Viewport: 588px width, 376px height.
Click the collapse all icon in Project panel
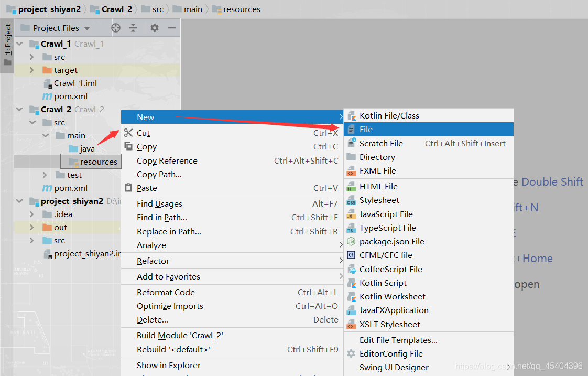pos(133,28)
